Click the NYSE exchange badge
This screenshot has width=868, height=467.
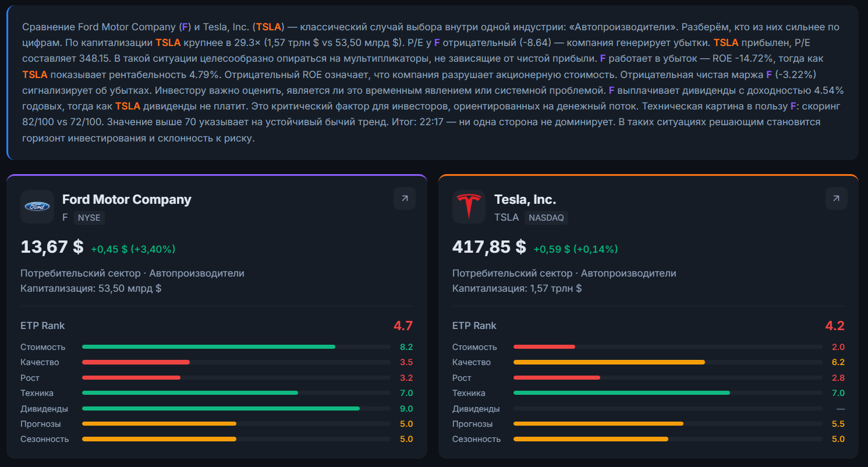[89, 217]
